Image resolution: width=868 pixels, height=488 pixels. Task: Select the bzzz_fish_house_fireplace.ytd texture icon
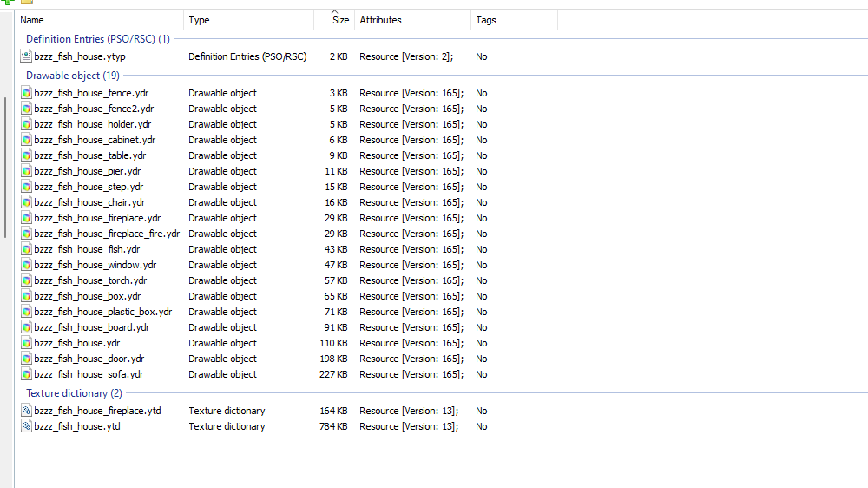click(x=26, y=411)
